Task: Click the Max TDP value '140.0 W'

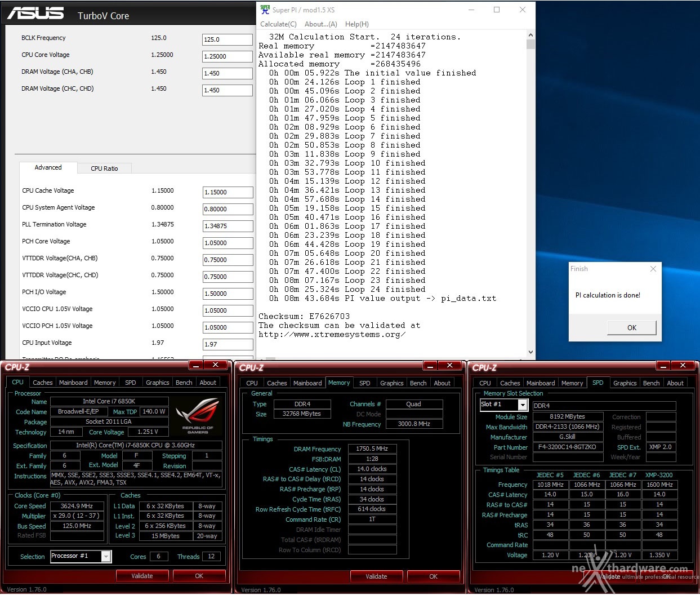Action: (154, 411)
